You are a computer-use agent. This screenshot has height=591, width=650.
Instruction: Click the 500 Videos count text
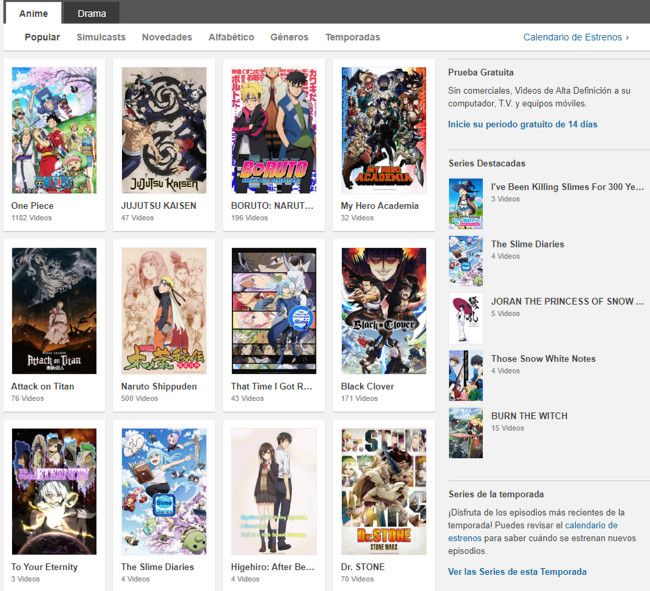coord(139,399)
